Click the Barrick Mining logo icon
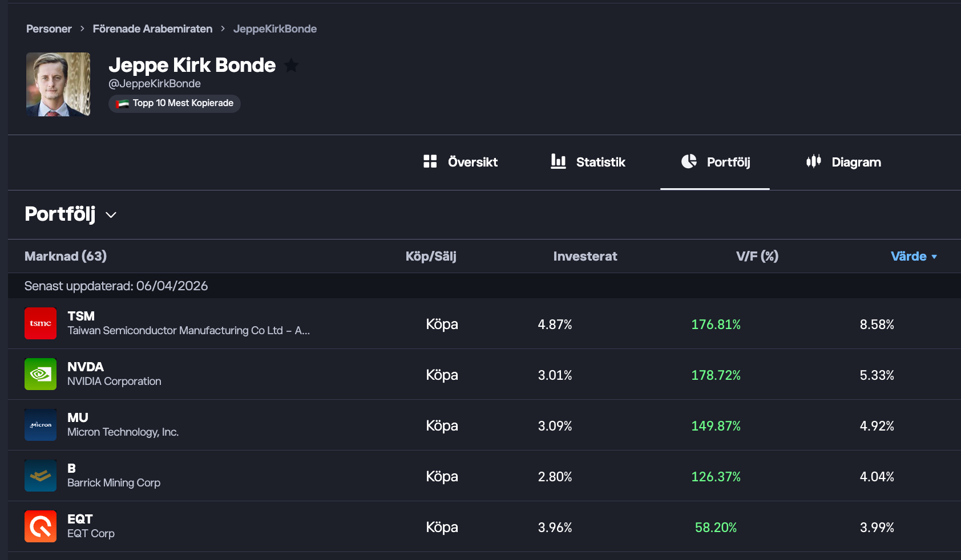Screen dimensions: 961x560 (41, 476)
